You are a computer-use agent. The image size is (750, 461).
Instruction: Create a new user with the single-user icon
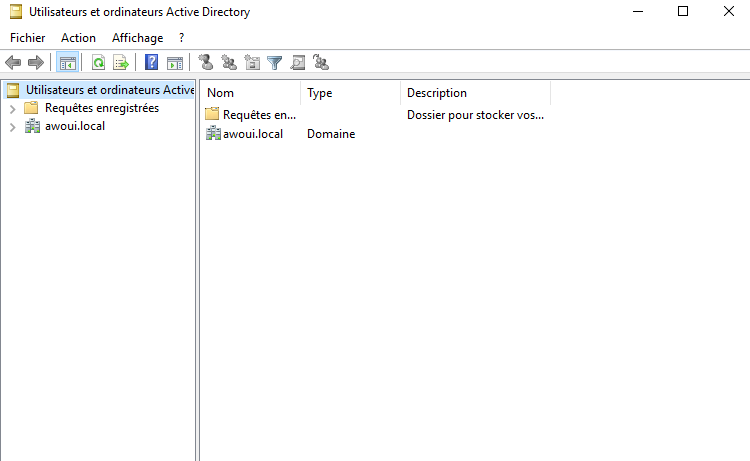pyautogui.click(x=206, y=62)
